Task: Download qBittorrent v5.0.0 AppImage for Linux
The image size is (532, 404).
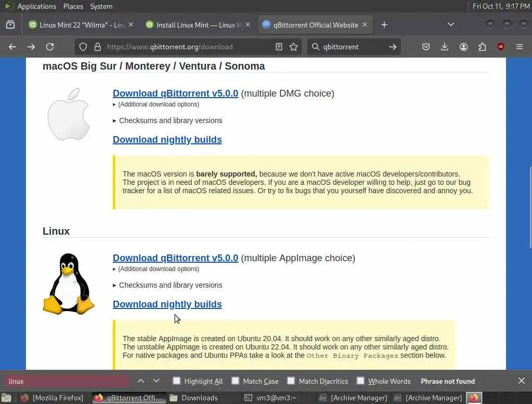Action: tap(176, 258)
